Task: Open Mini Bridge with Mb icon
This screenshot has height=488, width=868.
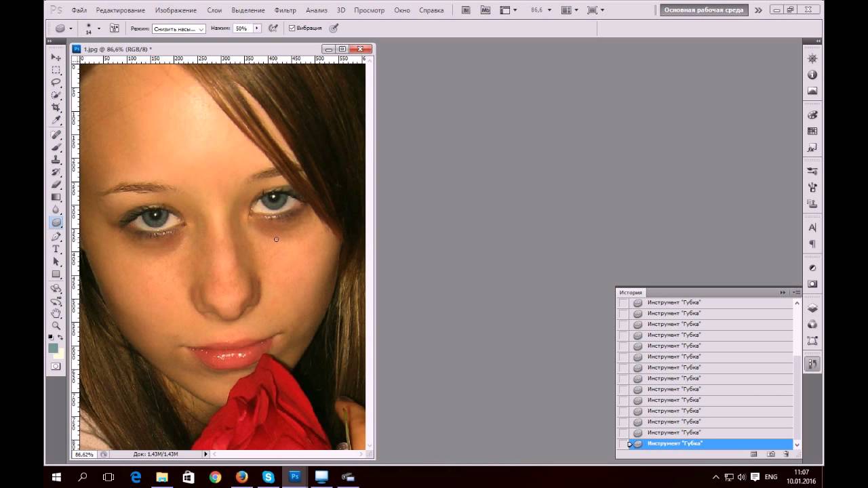Action: click(485, 10)
